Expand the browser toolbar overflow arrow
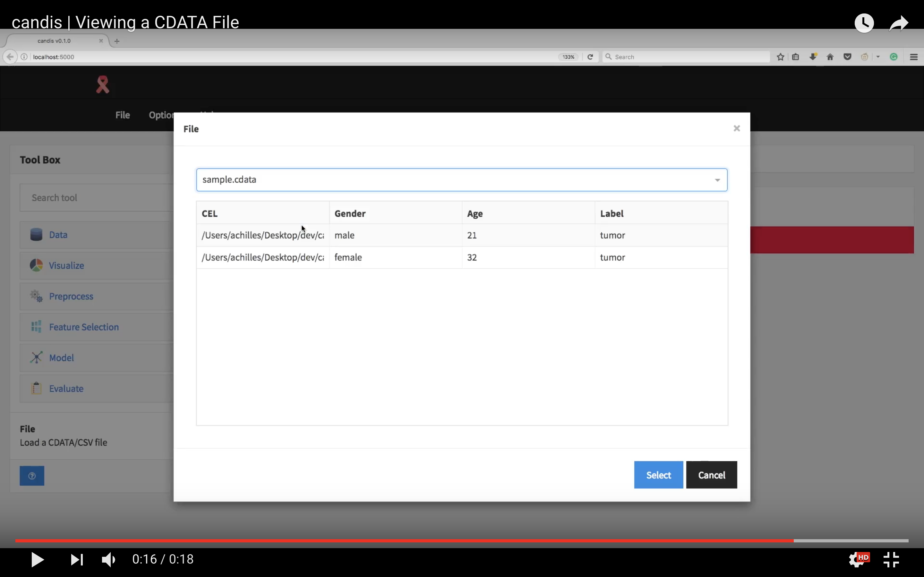Viewport: 924px width, 577px height. 878,56
